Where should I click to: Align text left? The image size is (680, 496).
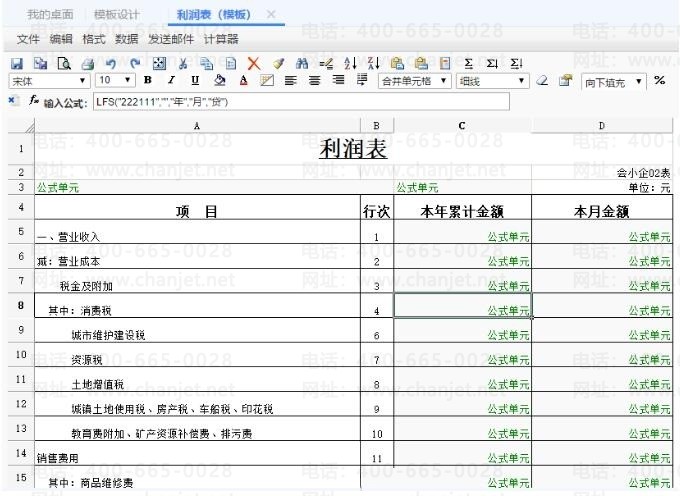(291, 80)
